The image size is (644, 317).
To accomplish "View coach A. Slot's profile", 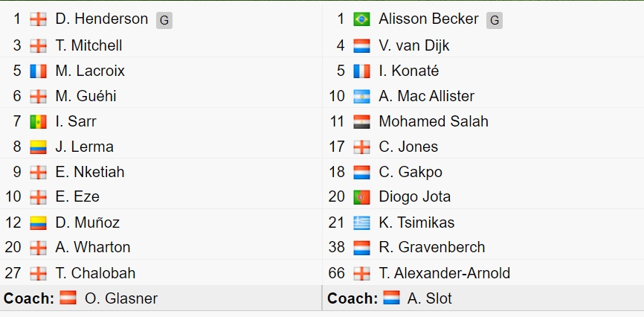I will (x=430, y=298).
